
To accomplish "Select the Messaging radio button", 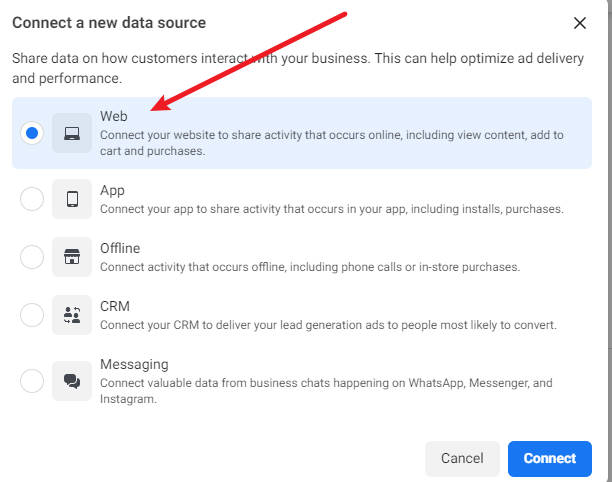I will (32, 381).
